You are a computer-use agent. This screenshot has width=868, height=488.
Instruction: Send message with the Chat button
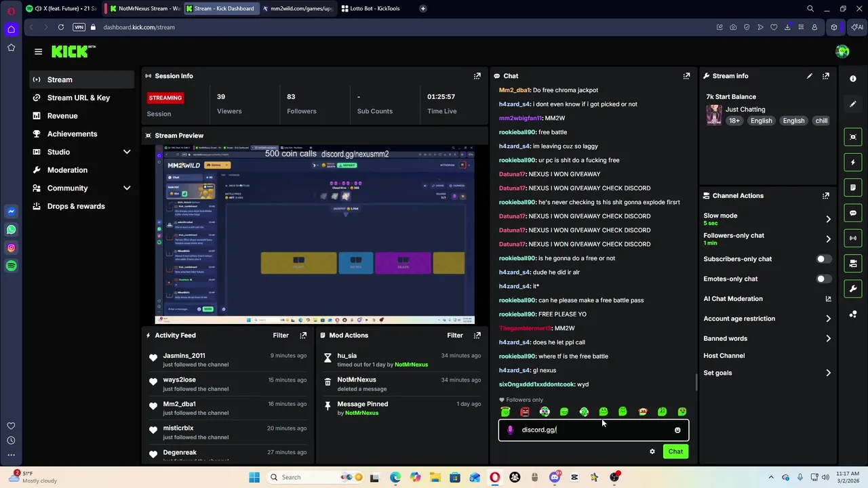click(675, 452)
